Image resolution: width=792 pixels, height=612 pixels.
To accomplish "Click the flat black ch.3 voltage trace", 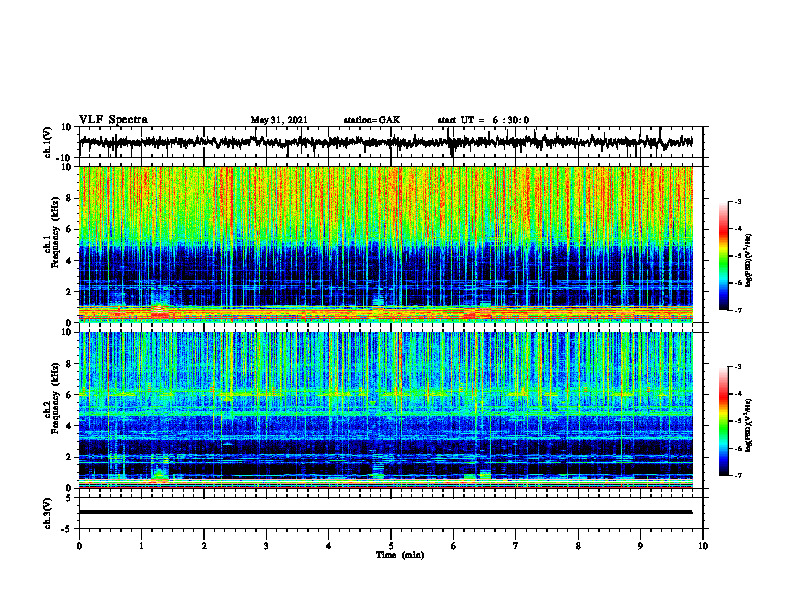I will tap(385, 512).
